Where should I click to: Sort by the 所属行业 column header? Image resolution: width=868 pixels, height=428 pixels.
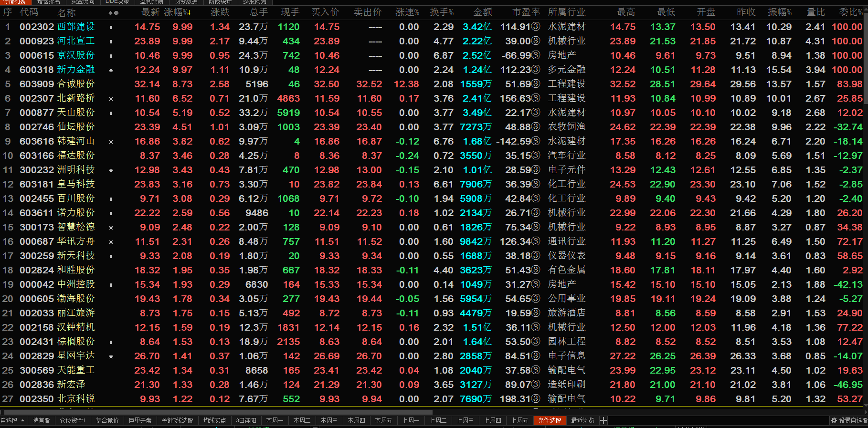coord(567,12)
